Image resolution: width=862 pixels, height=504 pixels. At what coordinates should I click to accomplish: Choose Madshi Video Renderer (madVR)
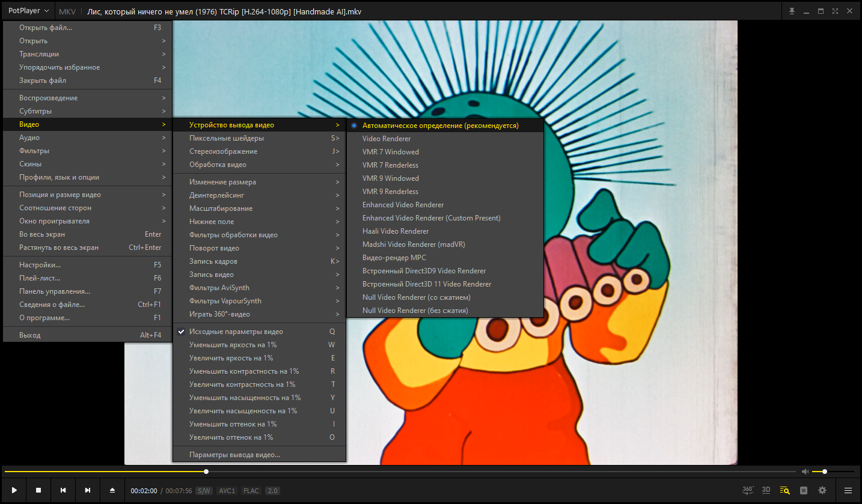pyautogui.click(x=414, y=244)
